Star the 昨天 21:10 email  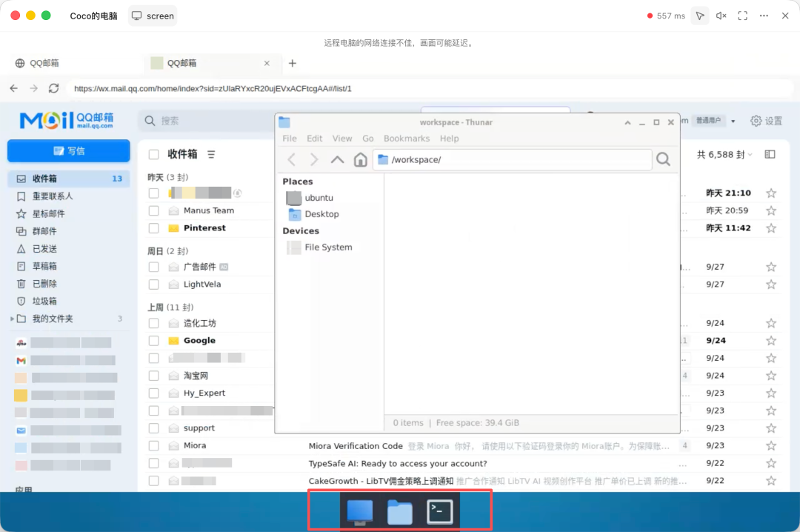click(x=771, y=193)
